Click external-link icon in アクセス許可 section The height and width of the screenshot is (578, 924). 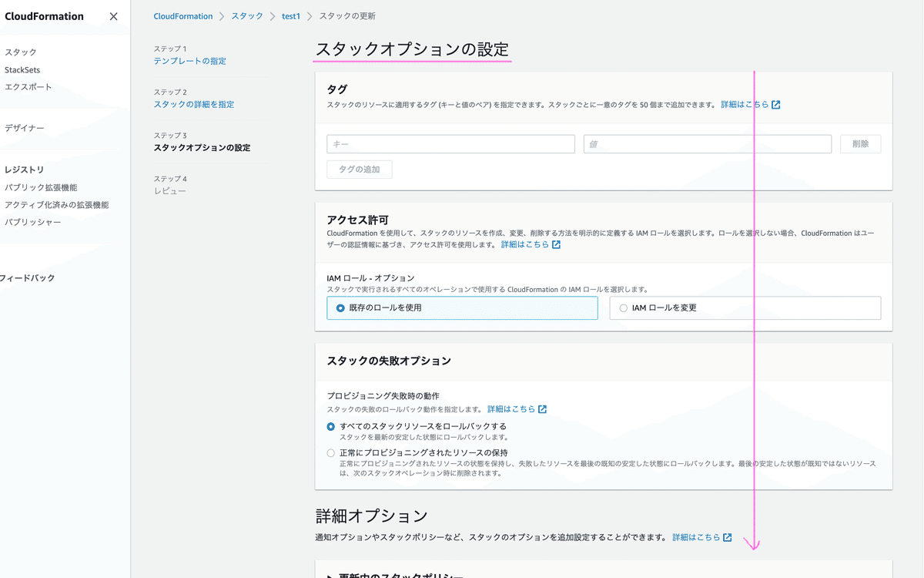point(557,245)
